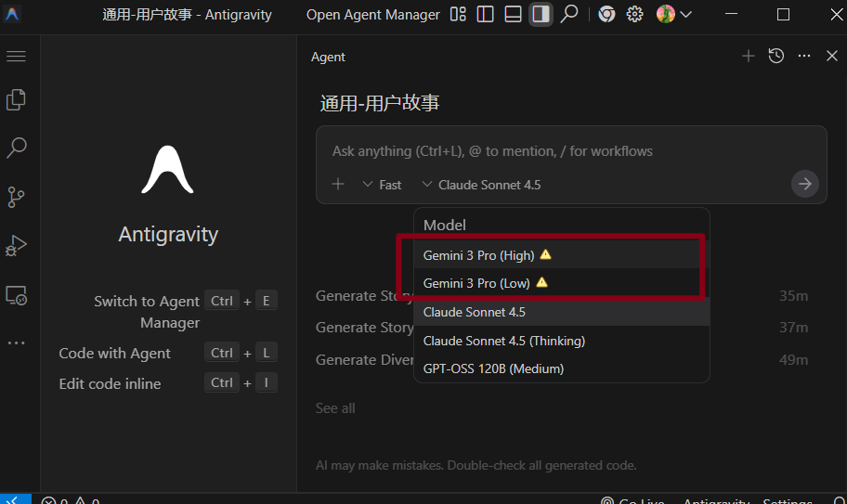Click Code with Agent shortcut
Image resolution: width=847 pixels, height=504 pixels.
[168, 353]
